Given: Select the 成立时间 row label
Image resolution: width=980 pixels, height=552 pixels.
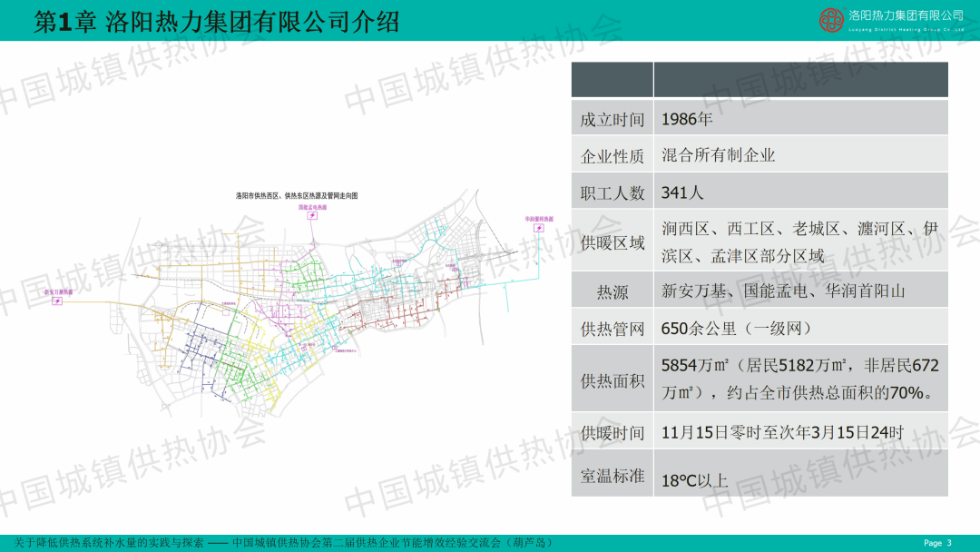Looking at the screenshot, I should (612, 119).
